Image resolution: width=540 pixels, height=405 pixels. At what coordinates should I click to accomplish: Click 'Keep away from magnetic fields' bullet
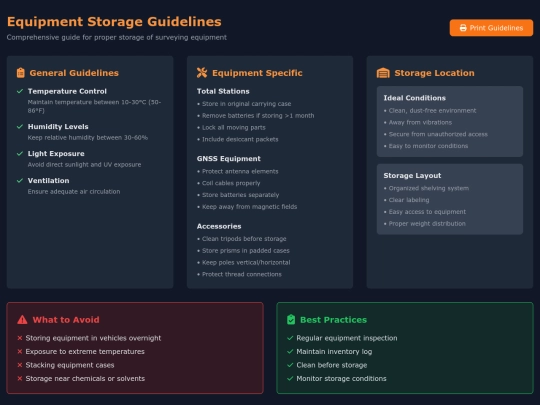click(247, 207)
